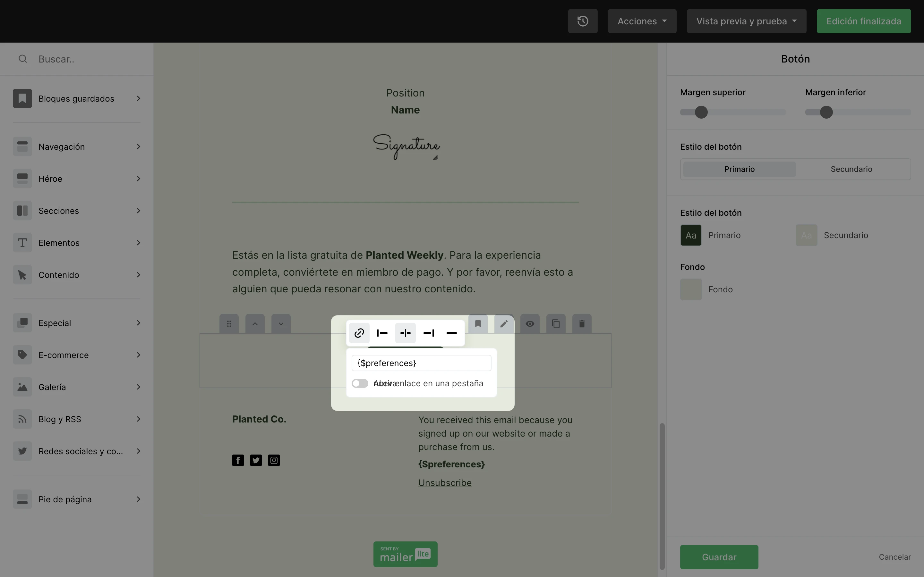Image resolution: width=924 pixels, height=577 pixels.
Task: Click the Twitter icon in footer
Action: (x=256, y=460)
